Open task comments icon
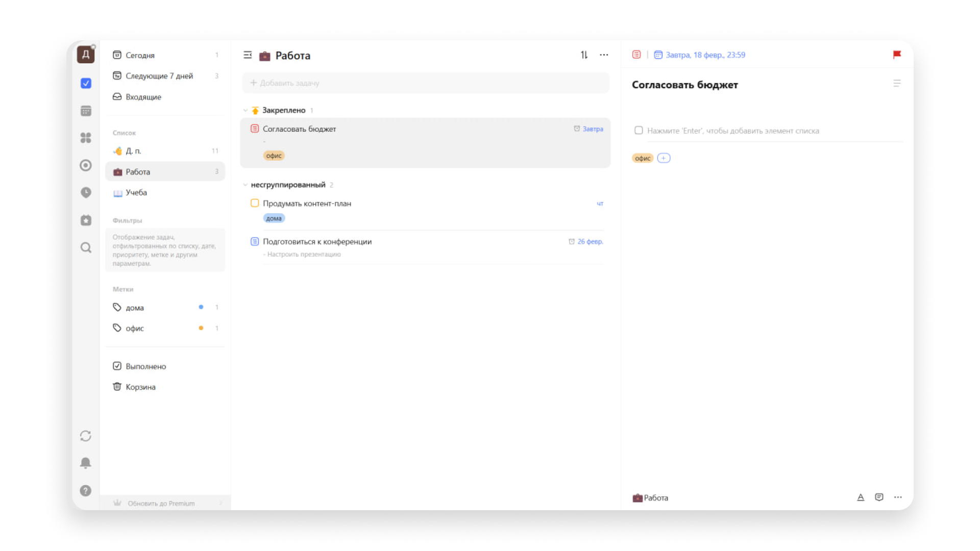Image resolution: width=980 pixels, height=551 pixels. coord(879,497)
